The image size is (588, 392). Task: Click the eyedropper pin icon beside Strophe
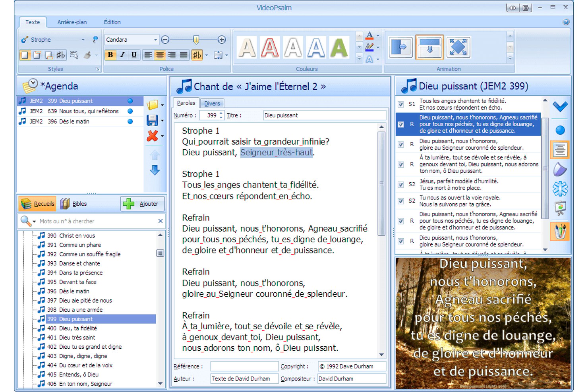coord(95,40)
